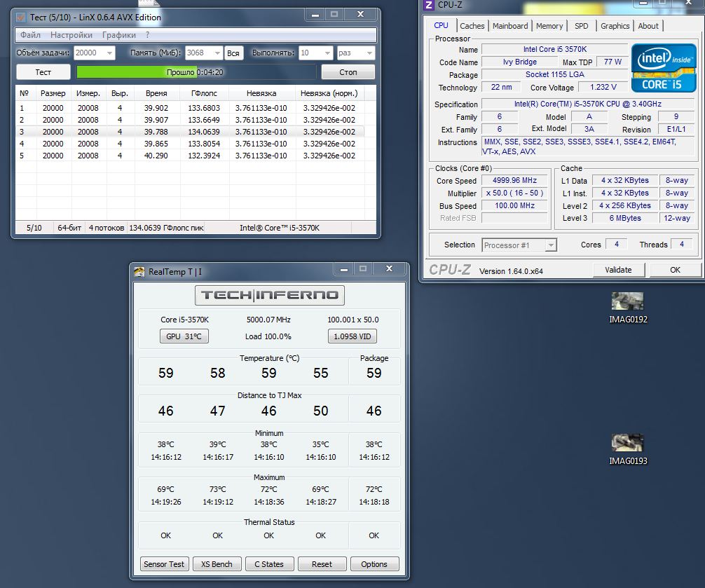The width and height of the screenshot is (705, 588).
Task: Click the Validate button in CPU-Z
Action: [x=618, y=270]
